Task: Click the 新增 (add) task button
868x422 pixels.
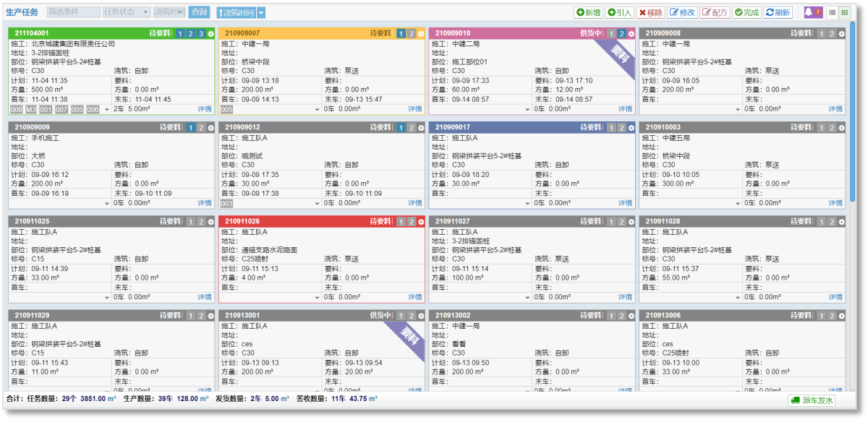Action: pos(588,12)
